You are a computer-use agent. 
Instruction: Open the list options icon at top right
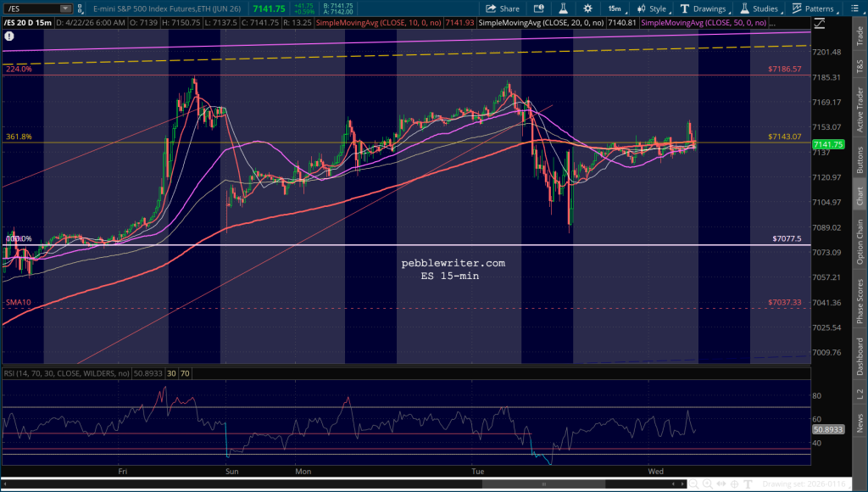(x=857, y=8)
